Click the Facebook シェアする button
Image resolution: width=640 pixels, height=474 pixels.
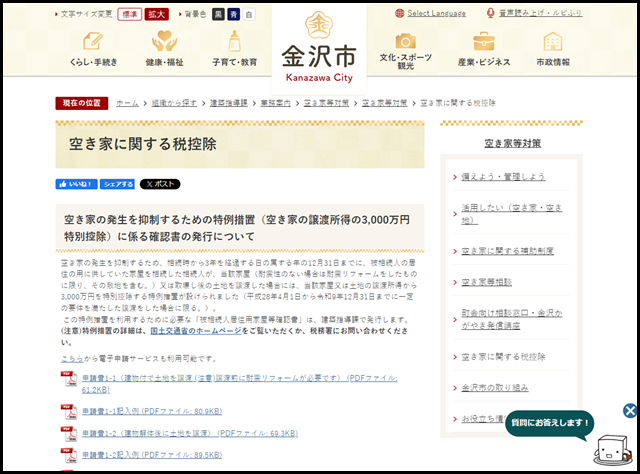coord(117,184)
